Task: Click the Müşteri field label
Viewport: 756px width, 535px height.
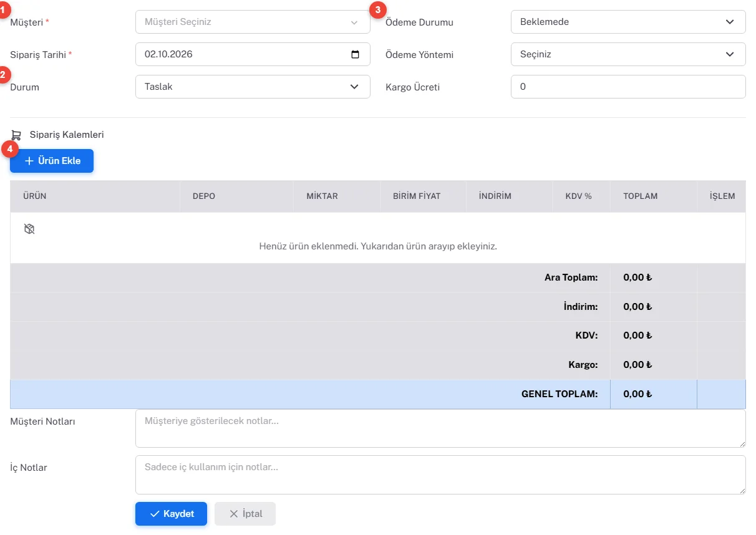Action: [27, 22]
